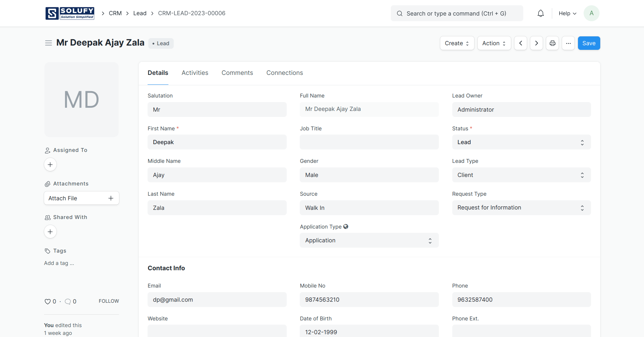Click the Lead status indicator pill
Viewport: 644px width, 337px height.
pos(161,43)
